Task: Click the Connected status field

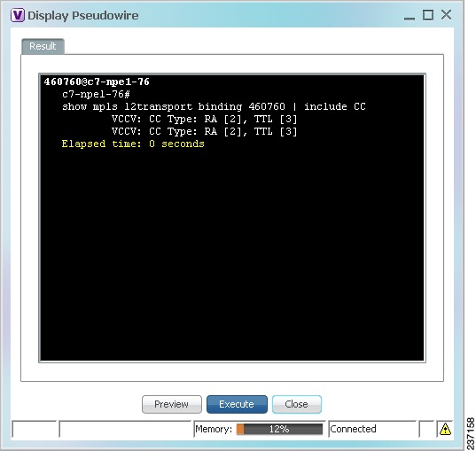Action: coord(372,429)
